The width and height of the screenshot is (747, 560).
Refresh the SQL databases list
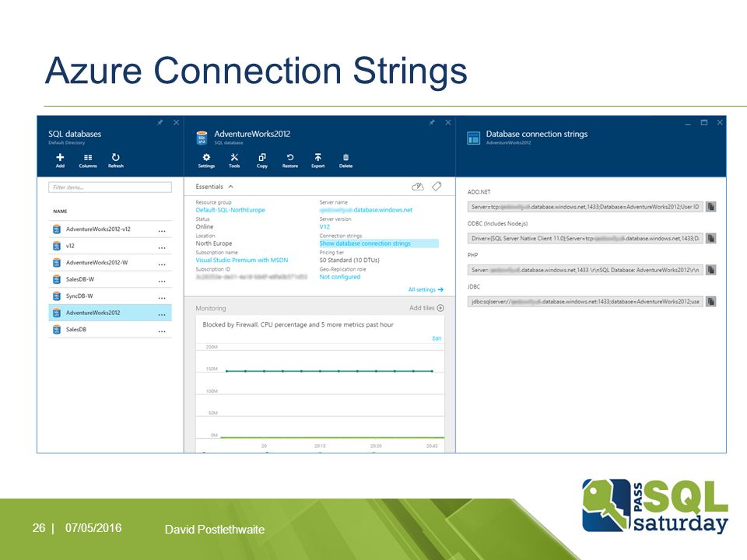coord(116,160)
